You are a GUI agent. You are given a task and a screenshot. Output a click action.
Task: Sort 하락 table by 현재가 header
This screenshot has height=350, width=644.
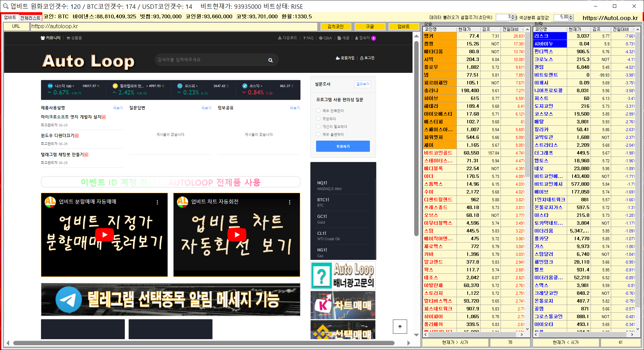tap(579, 29)
